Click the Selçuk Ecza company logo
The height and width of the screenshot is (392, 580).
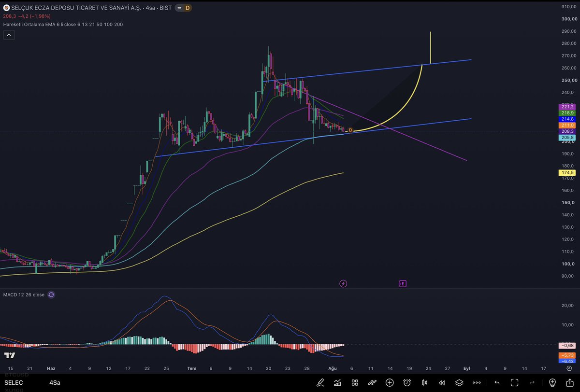point(6,8)
